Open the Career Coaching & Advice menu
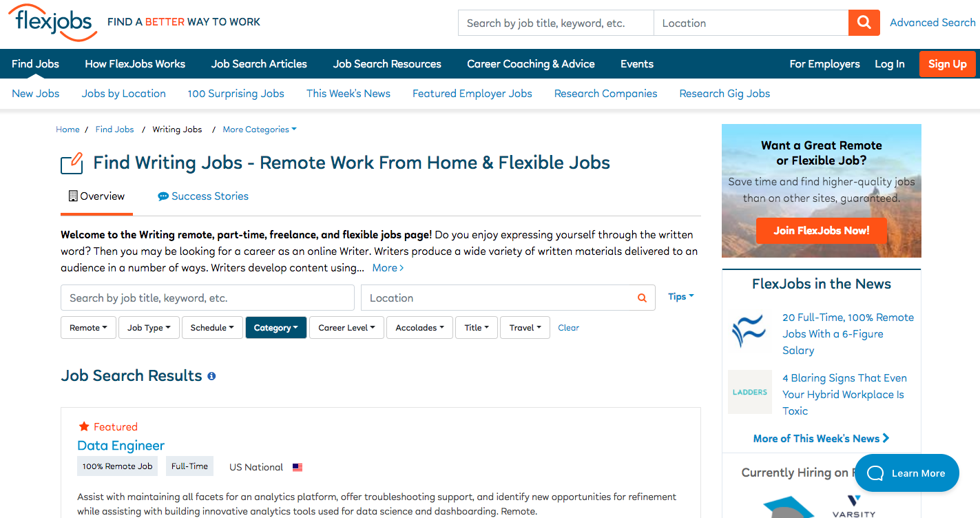This screenshot has width=980, height=518. tap(530, 63)
